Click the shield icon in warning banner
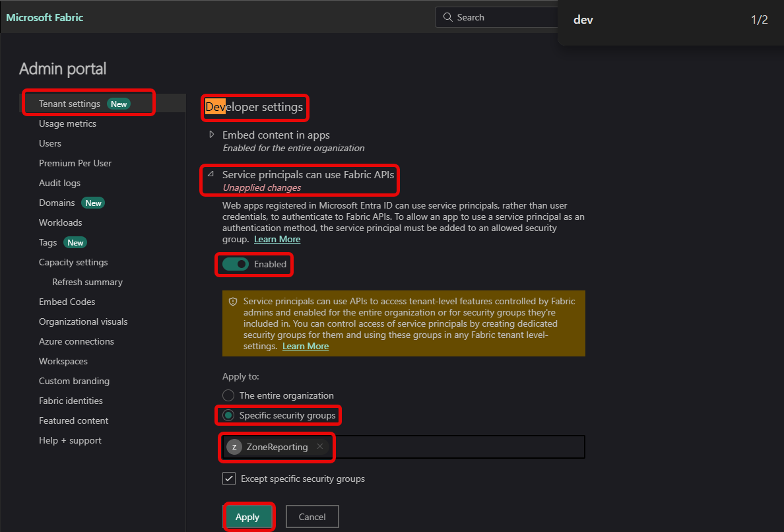Viewport: 784px width, 532px height. [232, 302]
